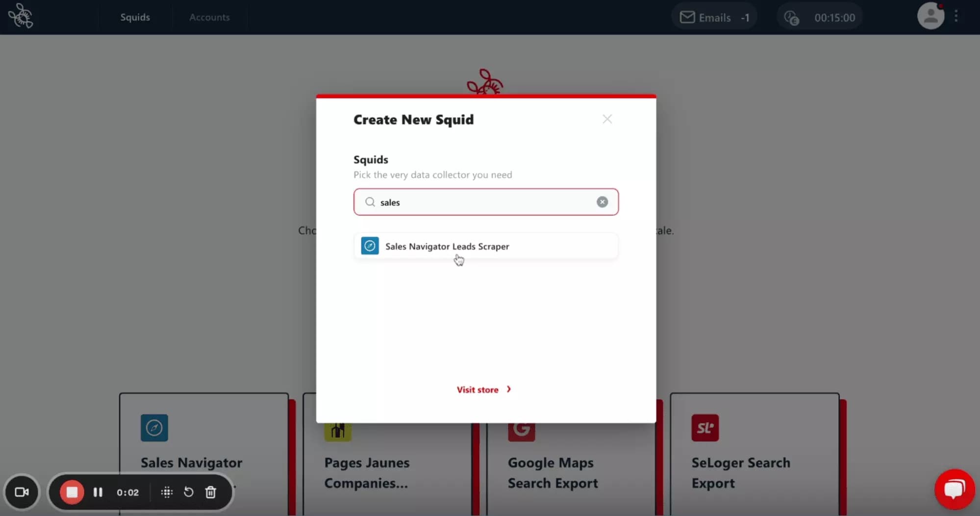The image size is (980, 516).
Task: Toggle the recorder camera button
Action: pos(22,492)
